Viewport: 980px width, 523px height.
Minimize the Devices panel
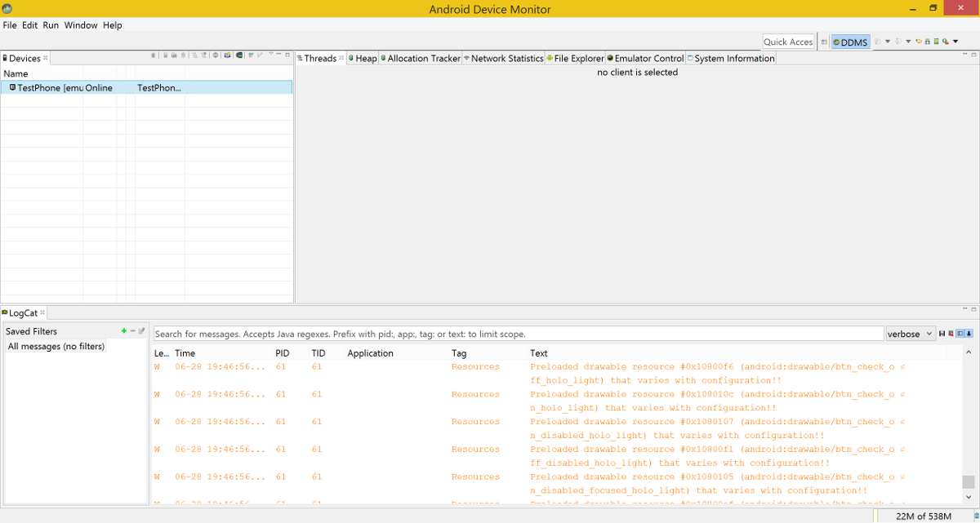click(278, 55)
